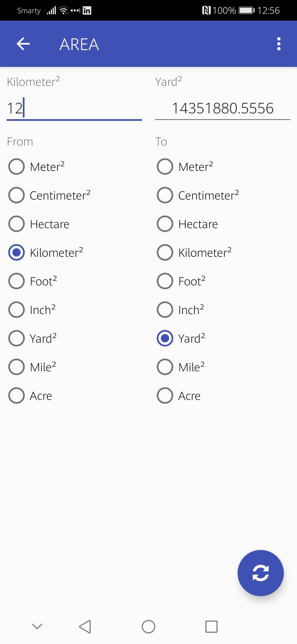Focus the Kilometer² input field showing 12
297x644 pixels.
tap(74, 108)
